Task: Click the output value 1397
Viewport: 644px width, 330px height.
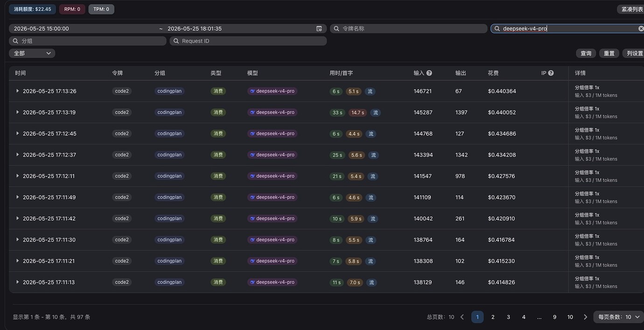Action: (462, 112)
